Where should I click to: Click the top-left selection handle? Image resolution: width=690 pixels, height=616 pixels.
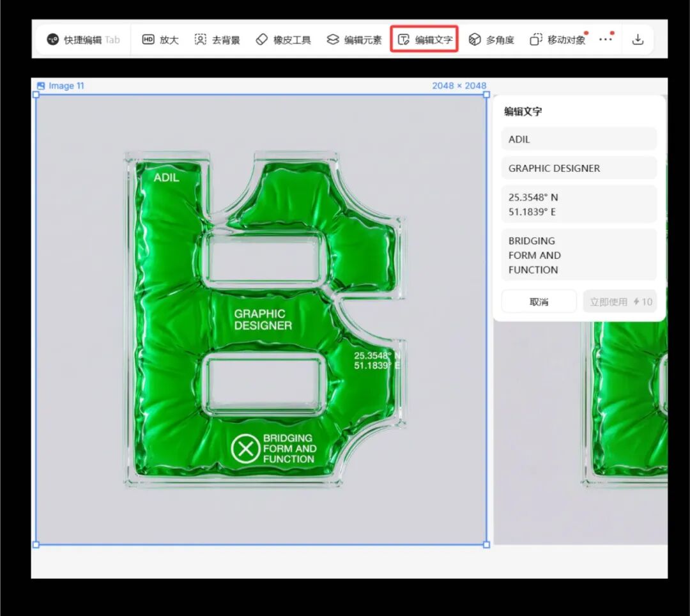(x=36, y=95)
